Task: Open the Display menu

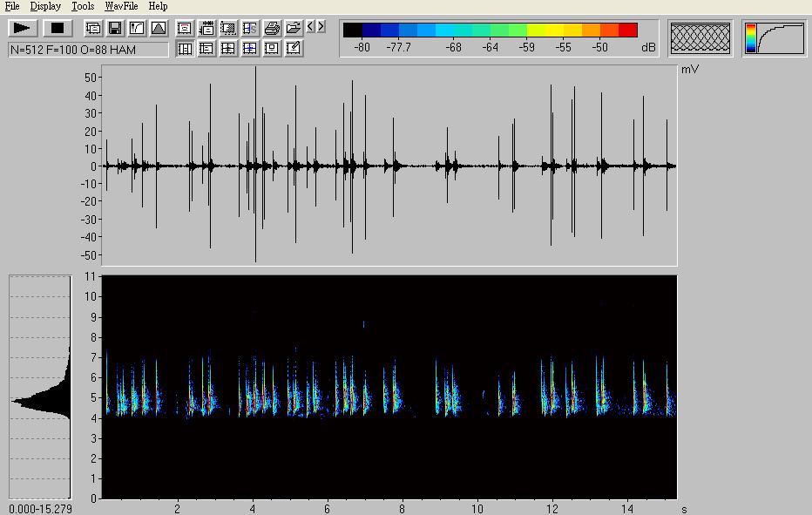Action: pyautogui.click(x=45, y=6)
